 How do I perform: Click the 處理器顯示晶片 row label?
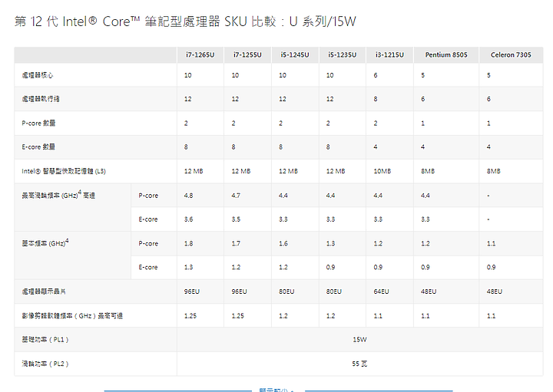[44, 292]
